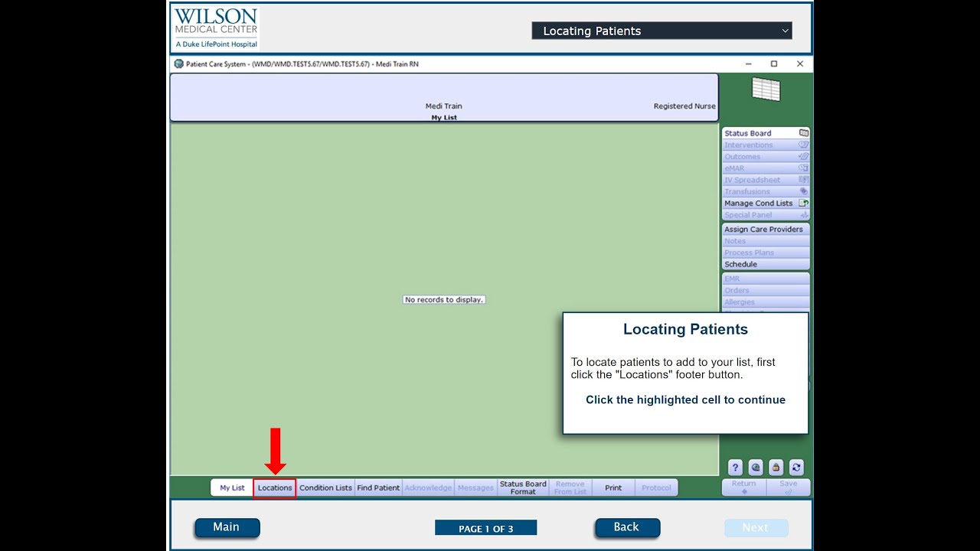Viewport: 980px width, 551px height.
Task: Minimize the Patient Care System window
Action: click(x=748, y=64)
